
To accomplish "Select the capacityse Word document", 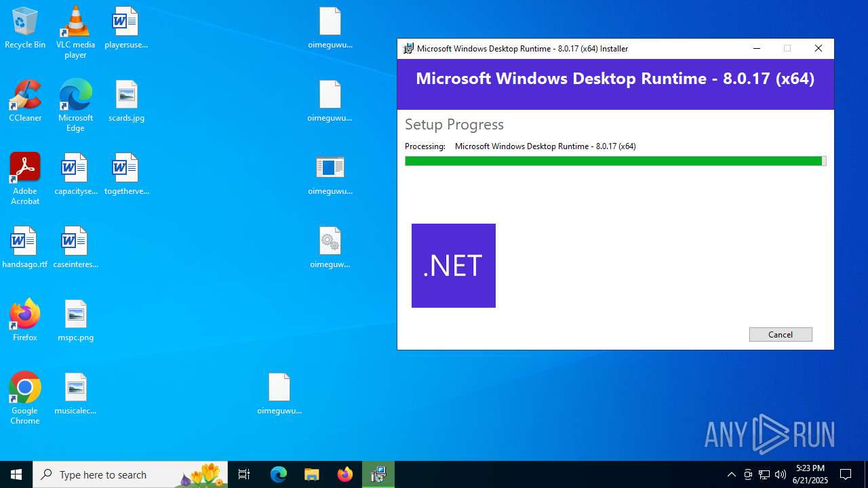I will tap(75, 175).
